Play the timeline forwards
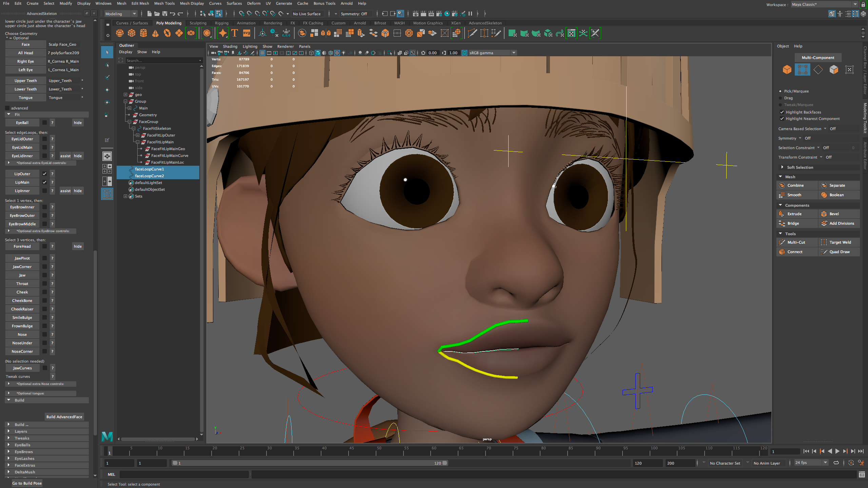Image resolution: width=868 pixels, height=488 pixels. pos(837,451)
